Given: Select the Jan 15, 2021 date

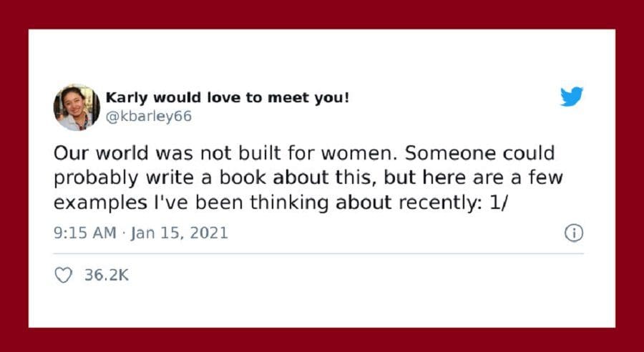Looking at the screenshot, I should (179, 233).
